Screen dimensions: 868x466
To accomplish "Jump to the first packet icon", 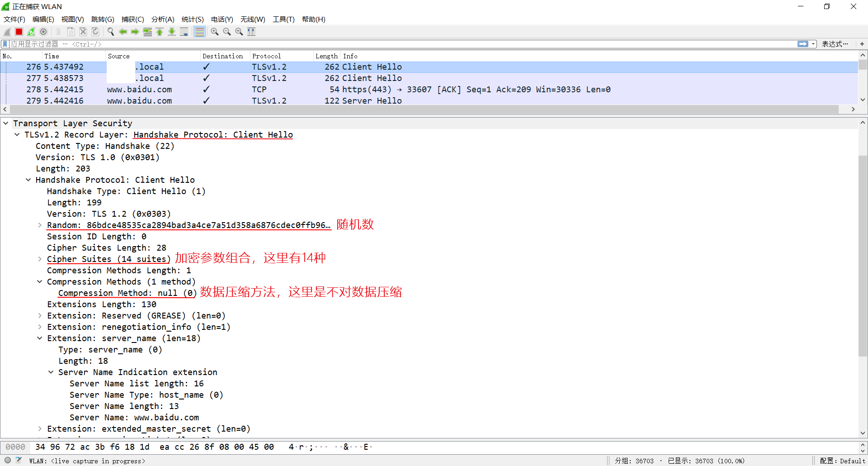I will [160, 32].
